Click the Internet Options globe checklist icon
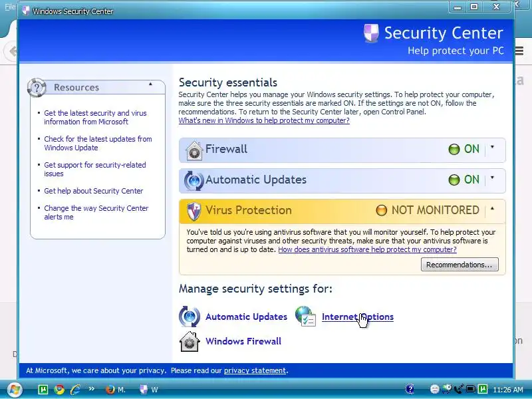Screen dimensions: 532x399 (306, 317)
